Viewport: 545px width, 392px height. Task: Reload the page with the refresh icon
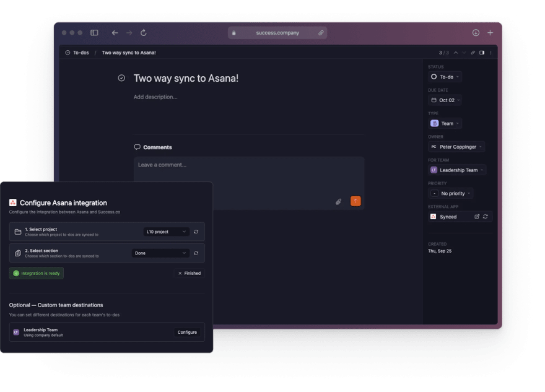tap(144, 33)
